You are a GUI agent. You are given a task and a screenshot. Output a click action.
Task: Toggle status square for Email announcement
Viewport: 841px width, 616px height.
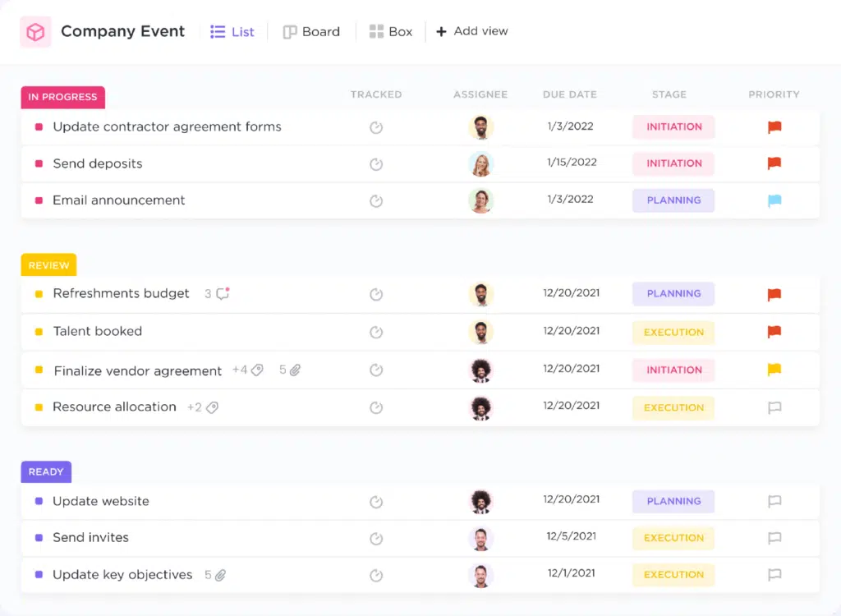pos(39,200)
